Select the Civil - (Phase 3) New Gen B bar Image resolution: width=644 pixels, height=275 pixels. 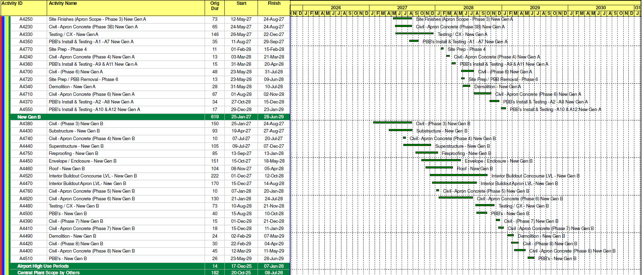tap(393, 122)
